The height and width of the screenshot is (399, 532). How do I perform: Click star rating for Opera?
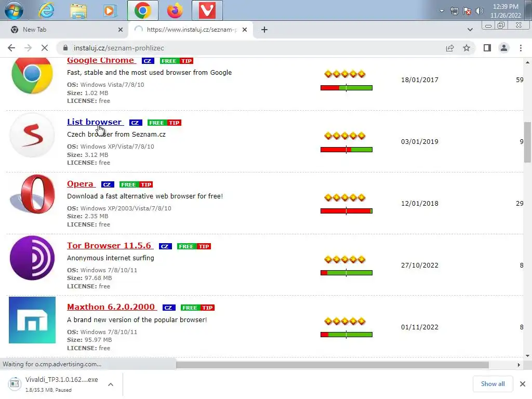[345, 198]
